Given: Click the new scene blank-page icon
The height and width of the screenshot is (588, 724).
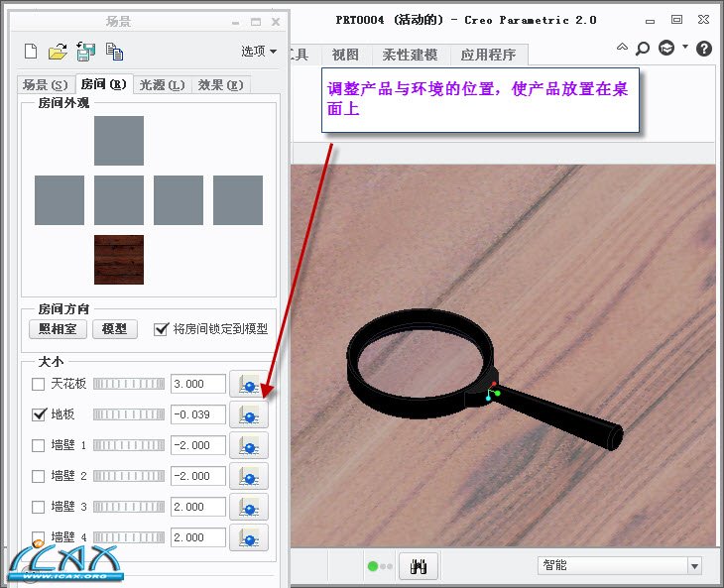Looking at the screenshot, I should tap(31, 52).
